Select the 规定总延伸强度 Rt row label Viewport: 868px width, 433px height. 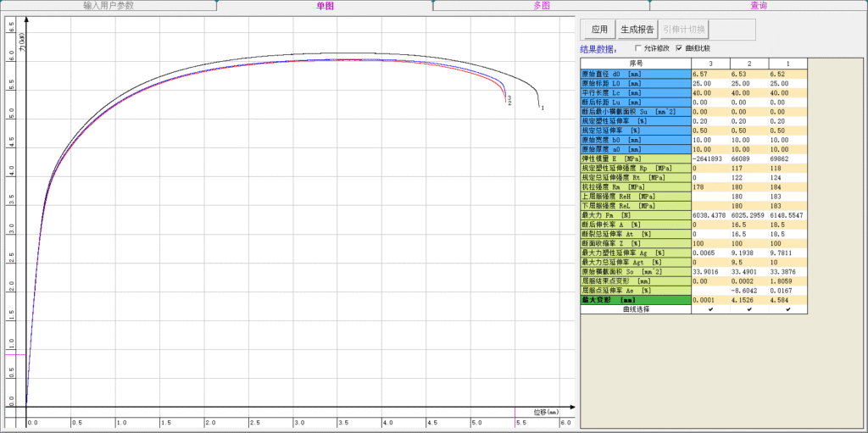636,178
